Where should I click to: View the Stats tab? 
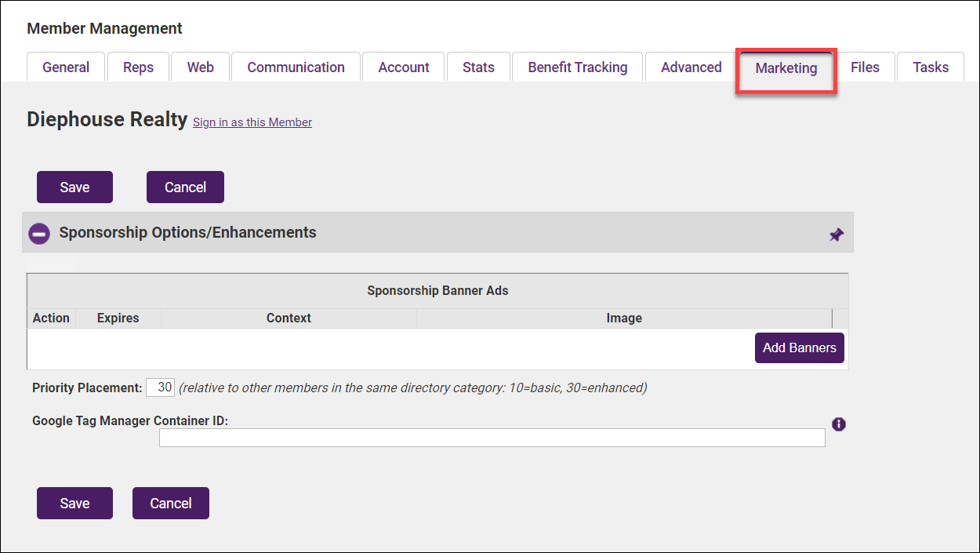coord(478,67)
